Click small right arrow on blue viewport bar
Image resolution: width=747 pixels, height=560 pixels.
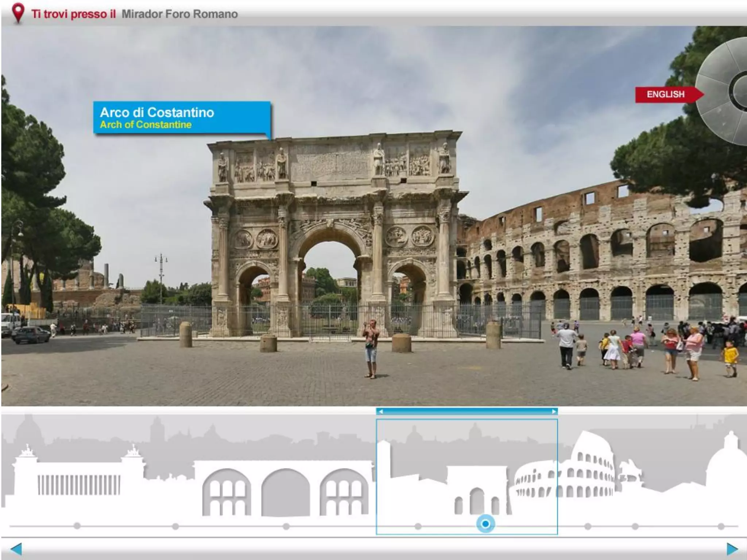click(x=554, y=412)
